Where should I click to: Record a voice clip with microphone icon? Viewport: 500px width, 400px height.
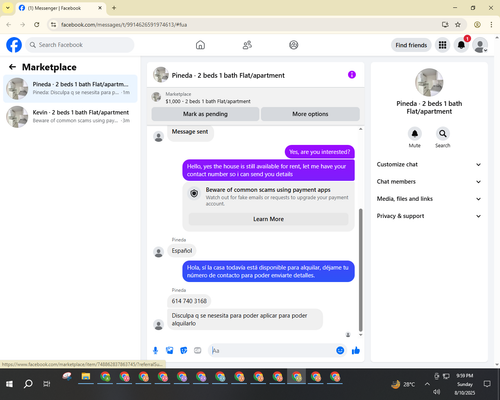click(155, 351)
